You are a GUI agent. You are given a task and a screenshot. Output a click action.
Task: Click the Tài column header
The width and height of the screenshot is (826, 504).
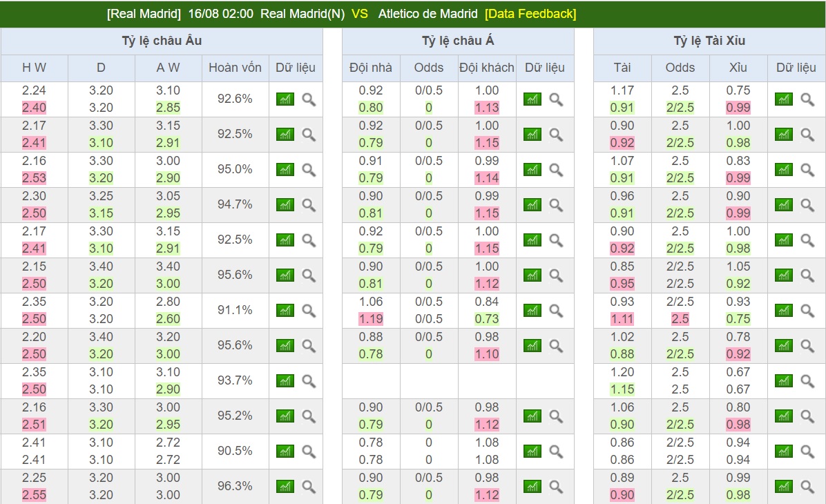coord(622,68)
